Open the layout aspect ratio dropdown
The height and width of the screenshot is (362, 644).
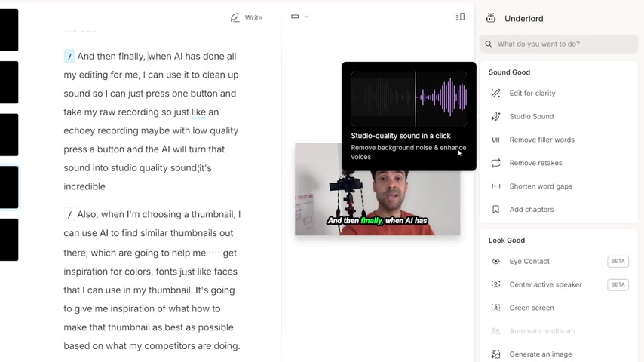306,17
